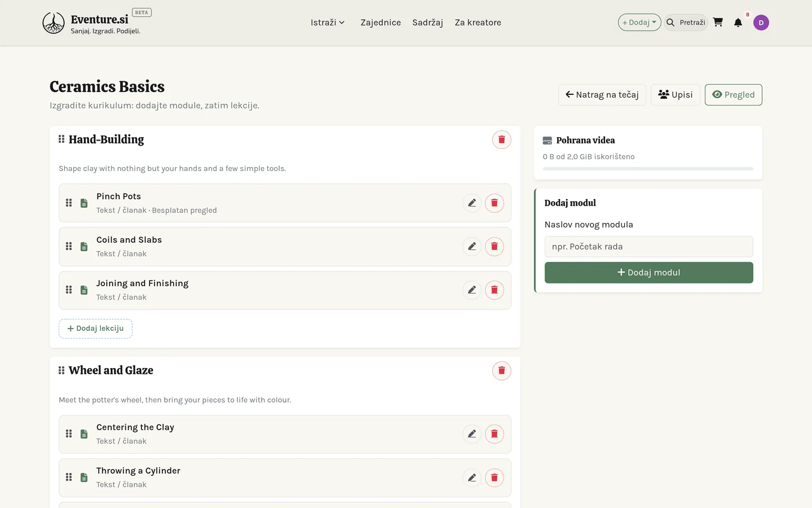The width and height of the screenshot is (812, 508).
Task: Go to Zajednice
Action: (x=381, y=23)
